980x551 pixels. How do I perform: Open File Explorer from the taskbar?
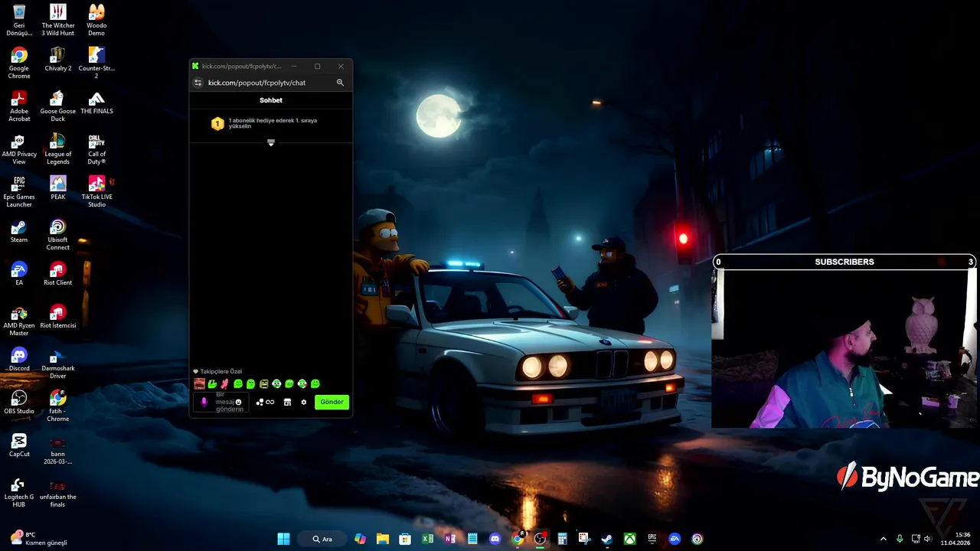click(383, 539)
